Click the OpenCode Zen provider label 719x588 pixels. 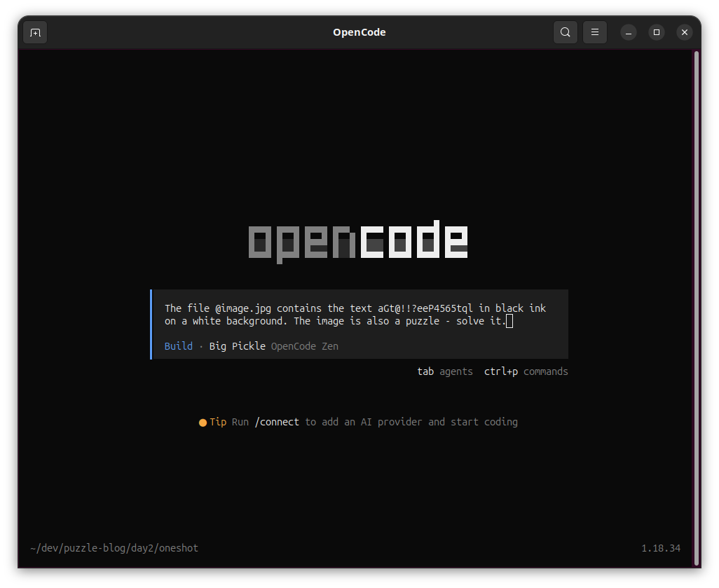click(304, 346)
